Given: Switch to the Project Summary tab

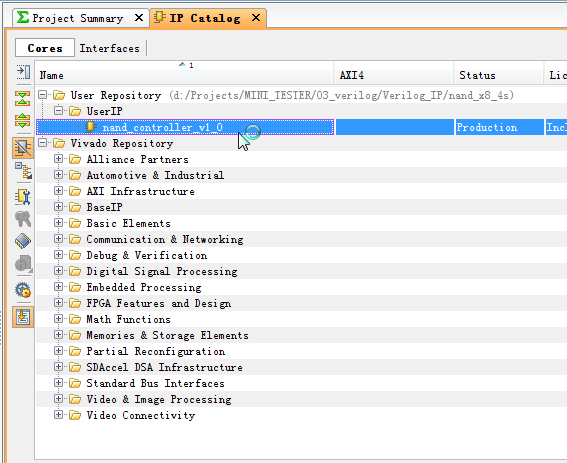Looking at the screenshot, I should [x=77, y=18].
